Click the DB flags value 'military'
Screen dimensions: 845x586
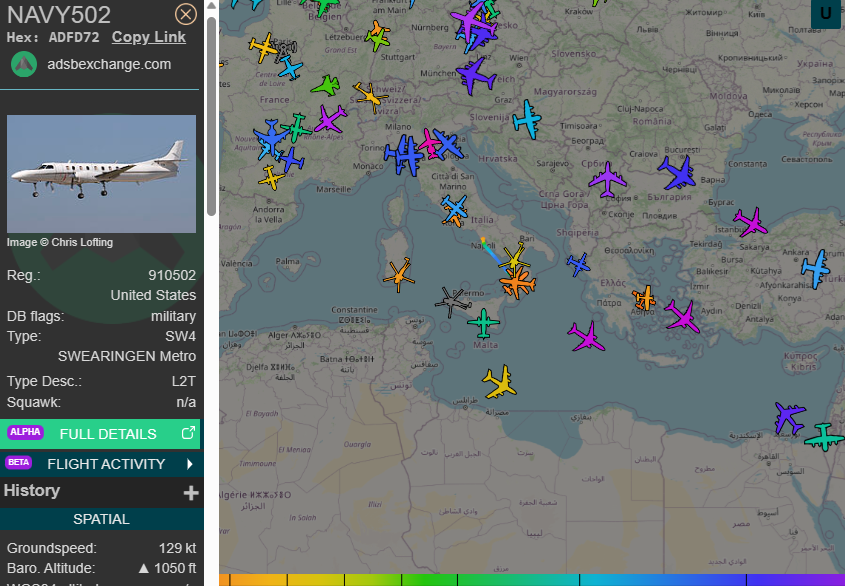pos(174,316)
